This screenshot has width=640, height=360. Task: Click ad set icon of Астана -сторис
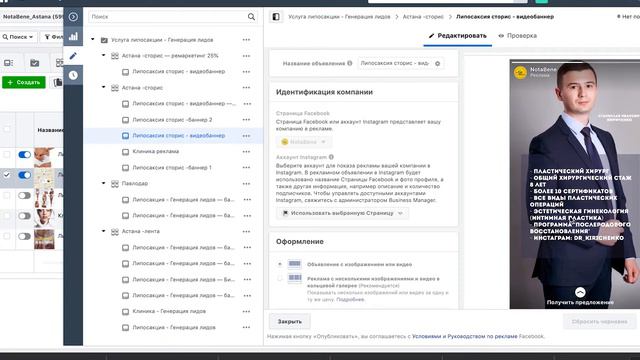coord(115,88)
